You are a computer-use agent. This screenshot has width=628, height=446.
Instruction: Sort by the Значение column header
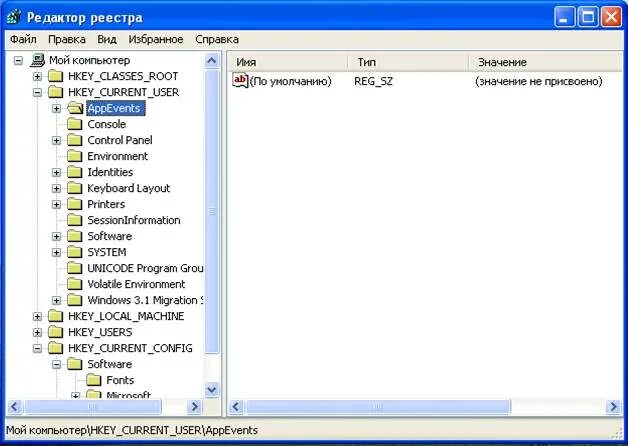545,62
